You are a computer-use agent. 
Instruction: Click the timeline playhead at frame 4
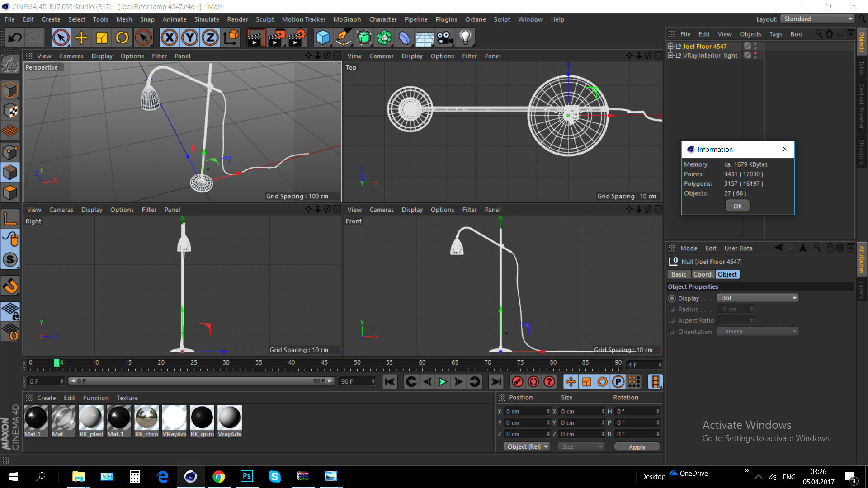click(x=57, y=363)
